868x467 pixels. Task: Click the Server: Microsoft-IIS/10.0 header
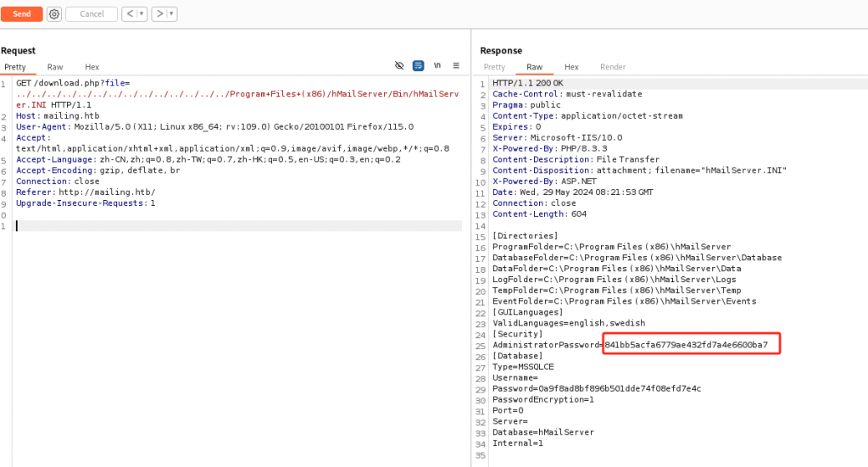pos(558,138)
